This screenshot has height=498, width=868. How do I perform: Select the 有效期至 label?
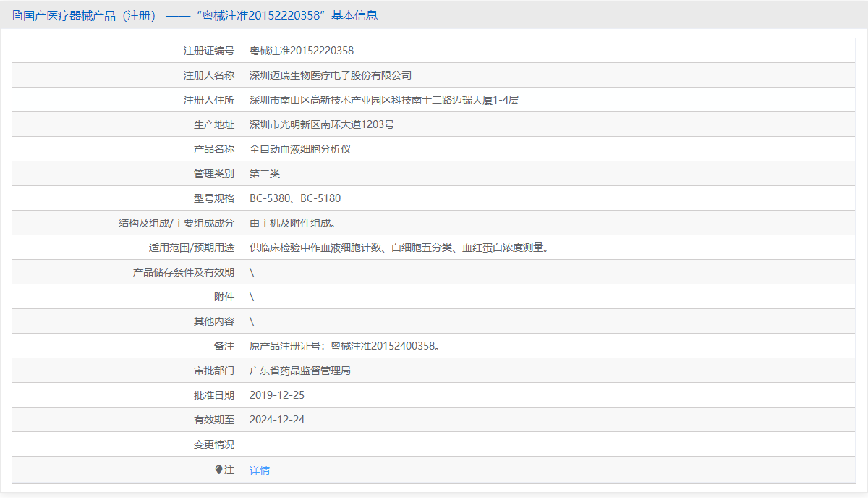[x=214, y=420]
